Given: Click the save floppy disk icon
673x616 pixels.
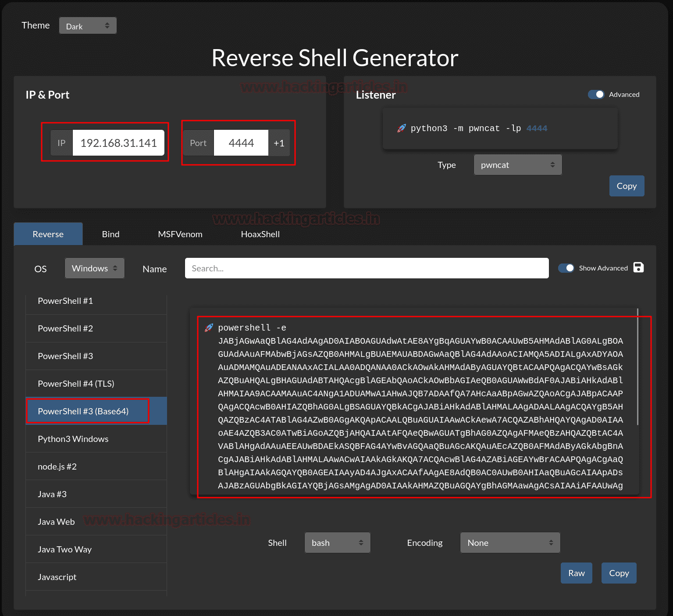Looking at the screenshot, I should pyautogui.click(x=638, y=267).
